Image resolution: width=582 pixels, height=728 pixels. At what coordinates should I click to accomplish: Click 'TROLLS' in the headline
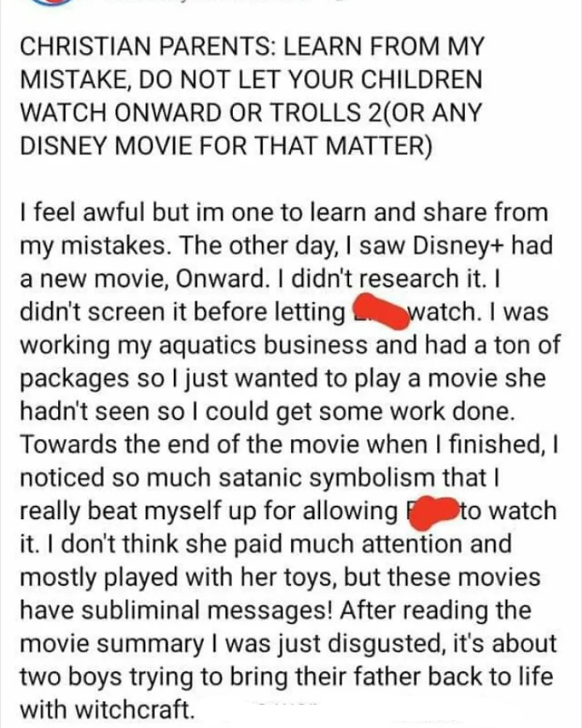click(x=315, y=113)
